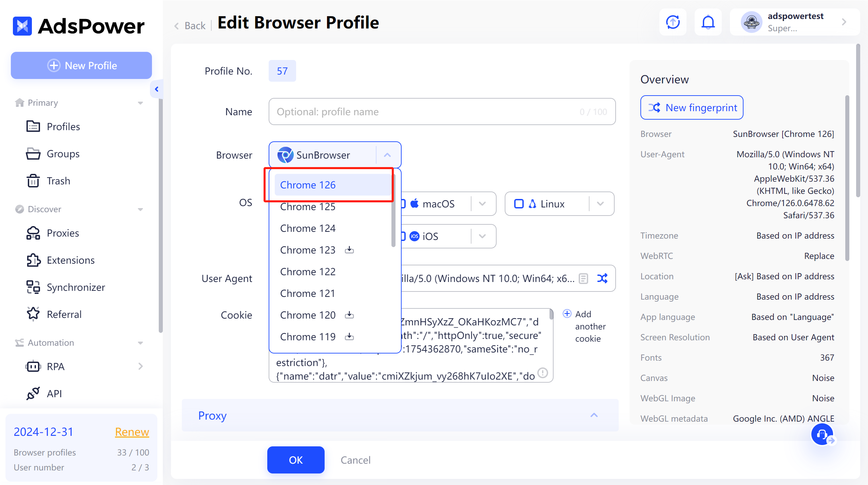Viewport: 868px width, 485px height.
Task: Open the Linux version dropdown
Action: 600,204
